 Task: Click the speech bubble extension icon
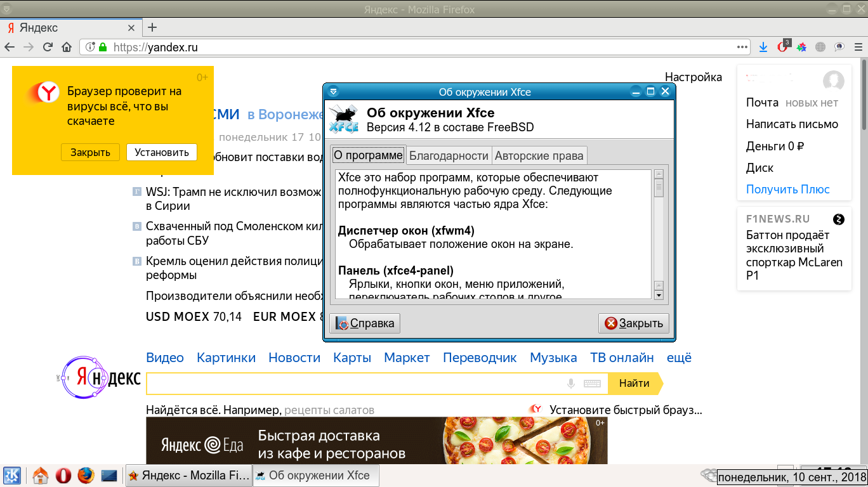839,47
